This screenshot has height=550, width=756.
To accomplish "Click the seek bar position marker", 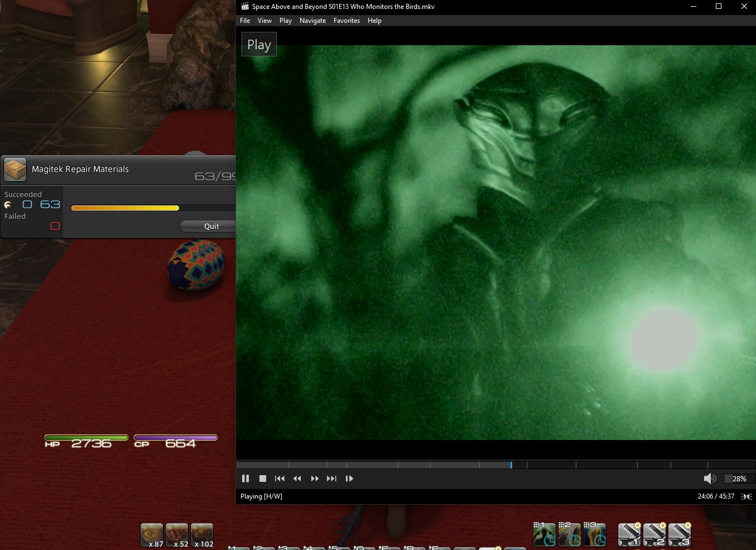I will 511,465.
